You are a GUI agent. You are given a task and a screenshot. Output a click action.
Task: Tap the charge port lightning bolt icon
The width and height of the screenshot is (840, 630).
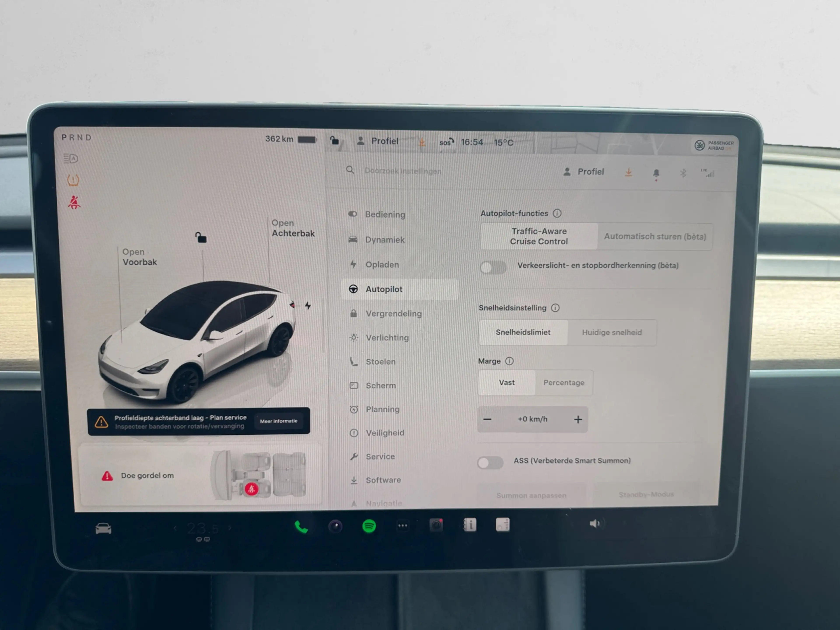tap(308, 305)
